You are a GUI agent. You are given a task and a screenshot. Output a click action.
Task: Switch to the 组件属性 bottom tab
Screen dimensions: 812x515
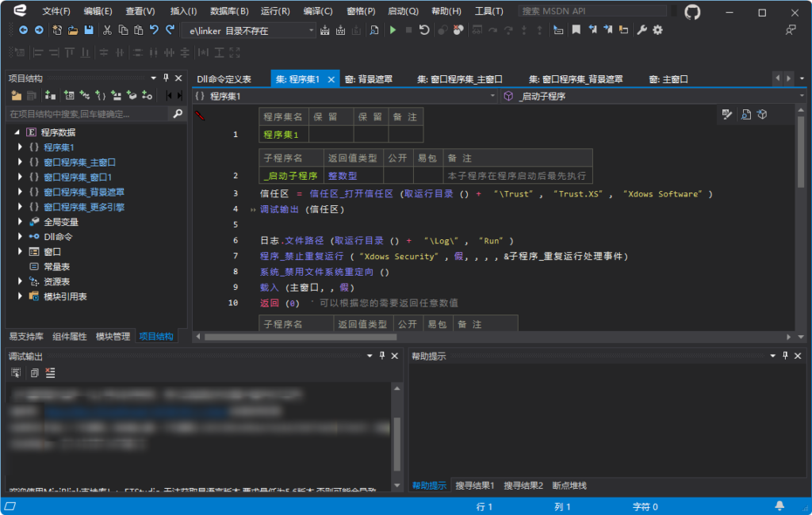pos(70,337)
